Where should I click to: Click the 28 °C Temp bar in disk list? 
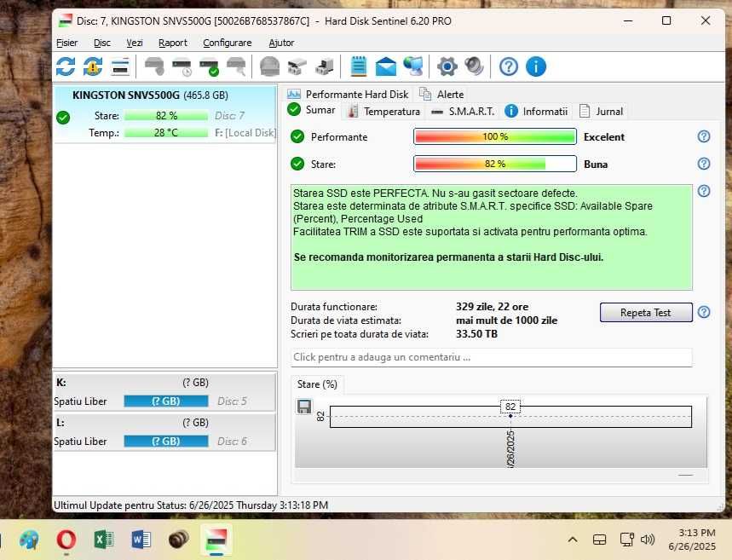166,133
